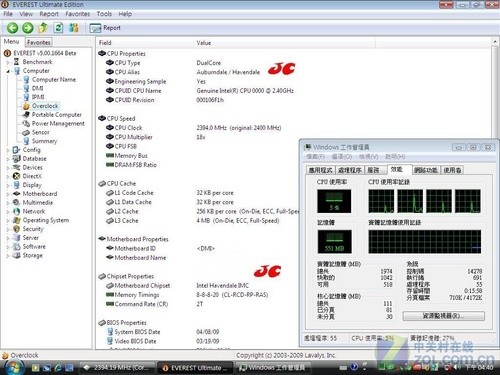
Task: Open the Favorites menu in menu bar
Action: pos(77,14)
